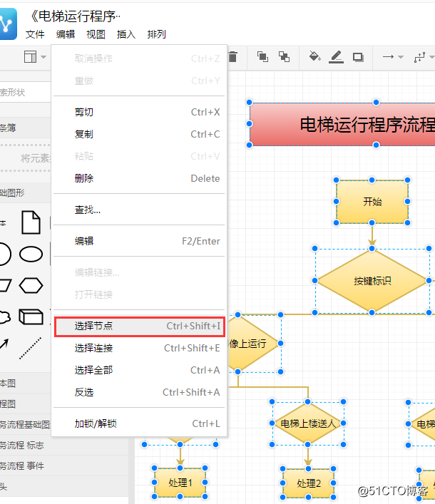Open the 文件 menu

pyautogui.click(x=35, y=34)
